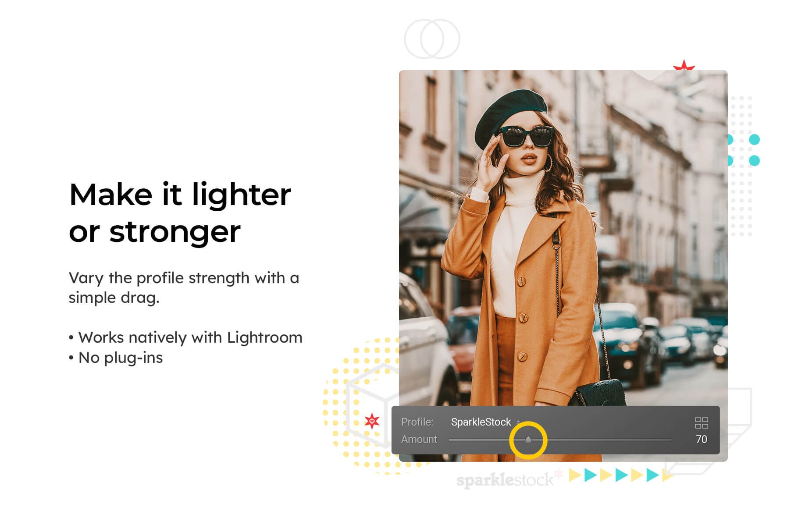Click the red star above the photo
The height and width of the screenshot is (532, 798).
tap(684, 66)
